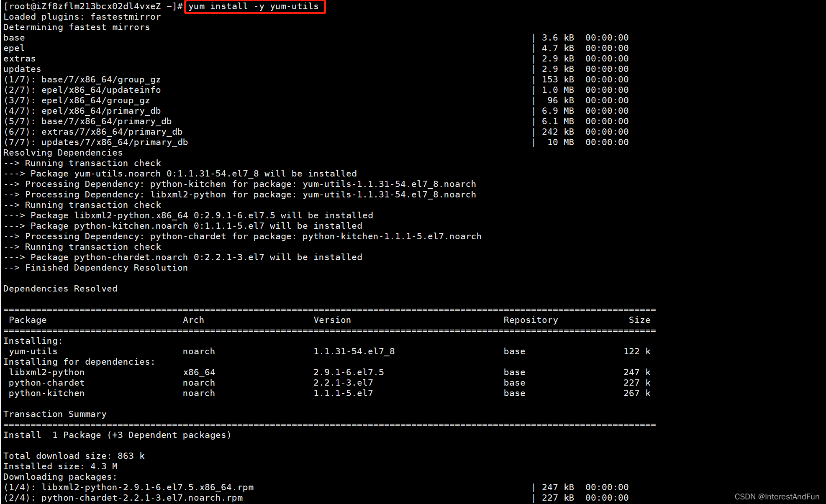Click the 'Loaded plugins: fastestmirror' line
Image resolution: width=826 pixels, height=504 pixels.
pos(82,17)
